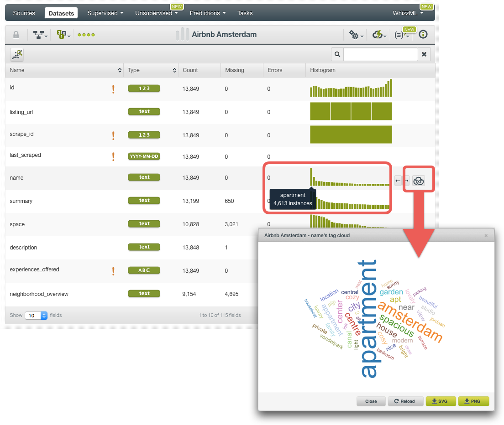The width and height of the screenshot is (504, 425).
Task: Download the tag cloud as SVG
Action: pos(441,401)
